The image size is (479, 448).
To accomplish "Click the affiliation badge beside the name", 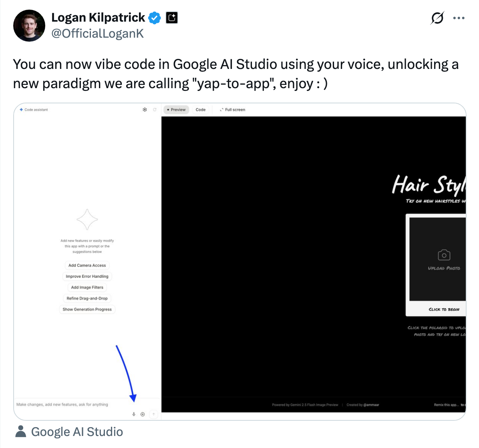I will [172, 18].
